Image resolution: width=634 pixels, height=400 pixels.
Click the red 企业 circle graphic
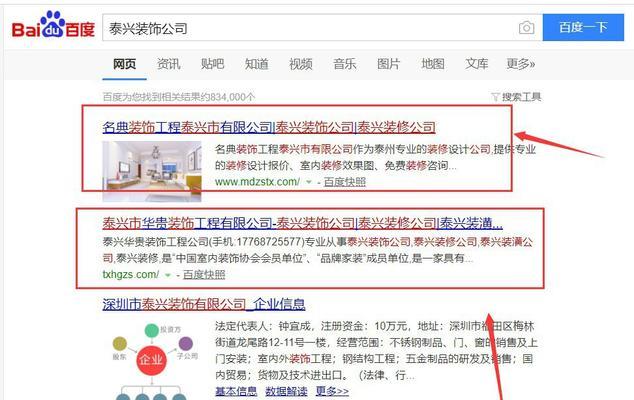coord(151,360)
